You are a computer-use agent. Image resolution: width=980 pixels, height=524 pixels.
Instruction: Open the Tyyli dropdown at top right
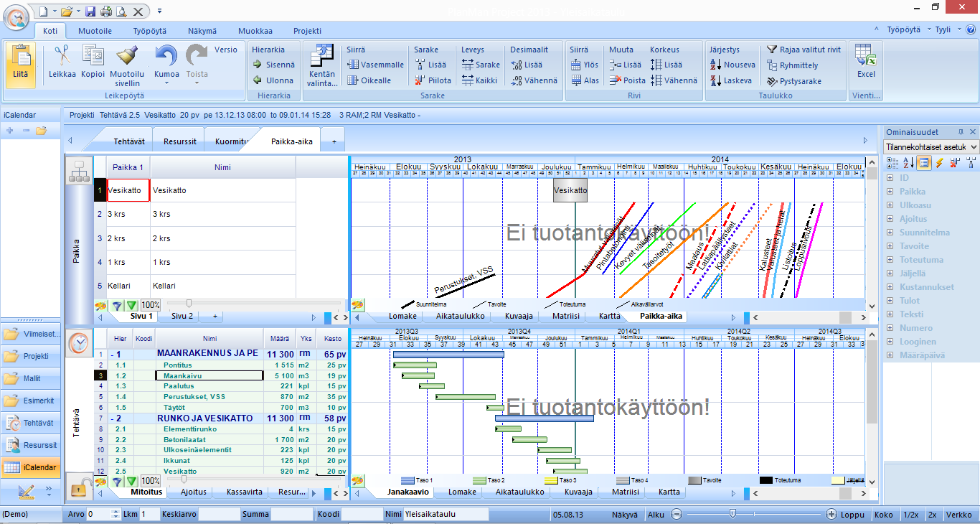coord(947,30)
